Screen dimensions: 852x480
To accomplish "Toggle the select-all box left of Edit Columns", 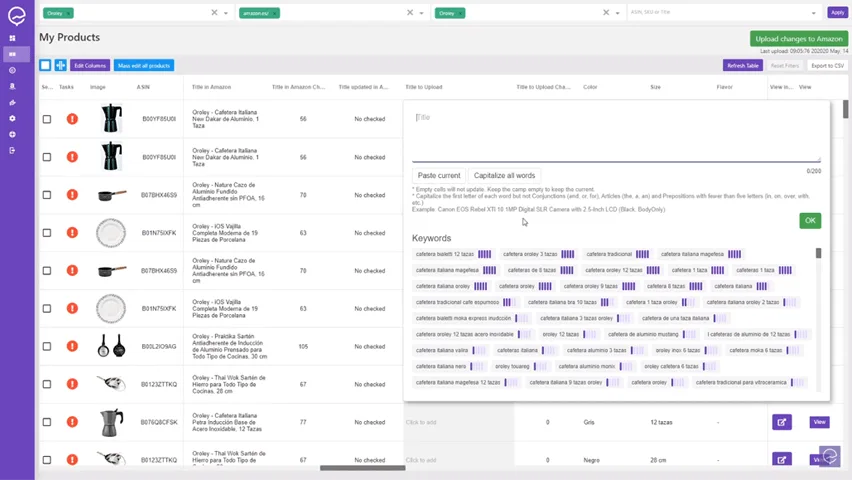I will point(45,65).
